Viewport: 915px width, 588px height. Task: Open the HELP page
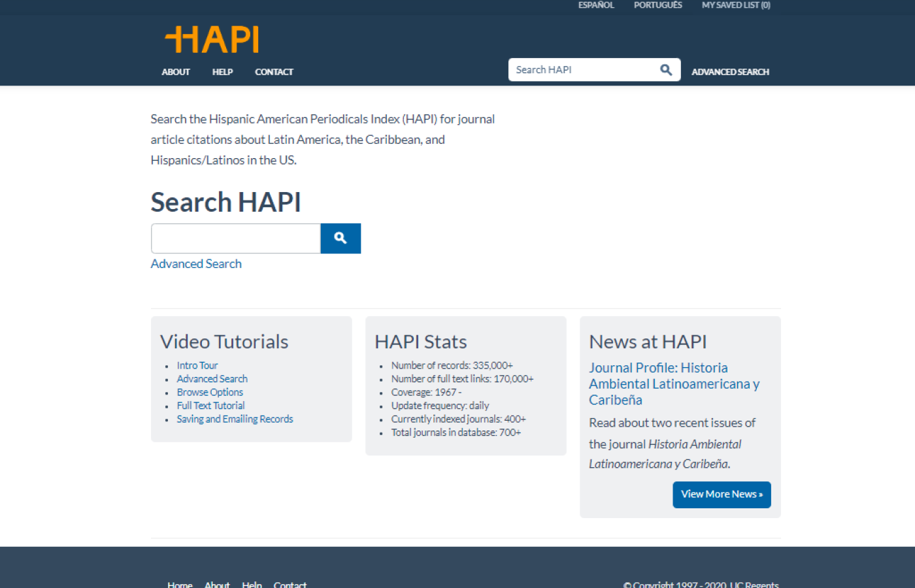tap(222, 72)
